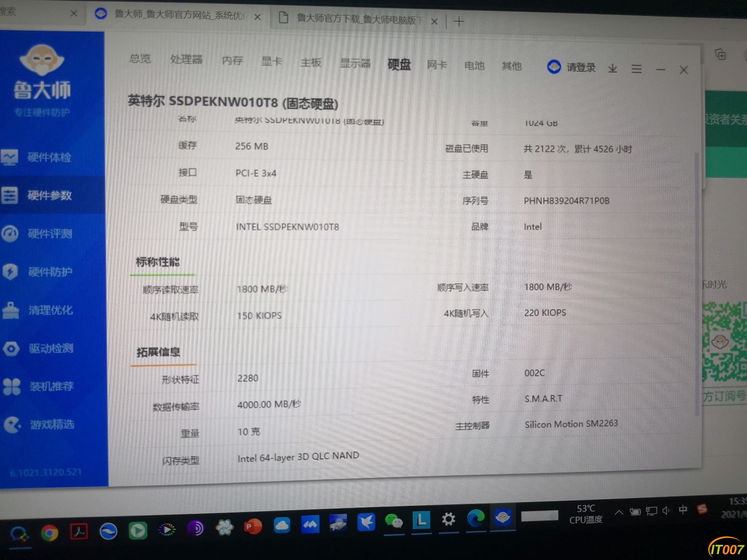Click the 鲁大师 logo avatar
Screen dimensions: 747x560
(42, 59)
